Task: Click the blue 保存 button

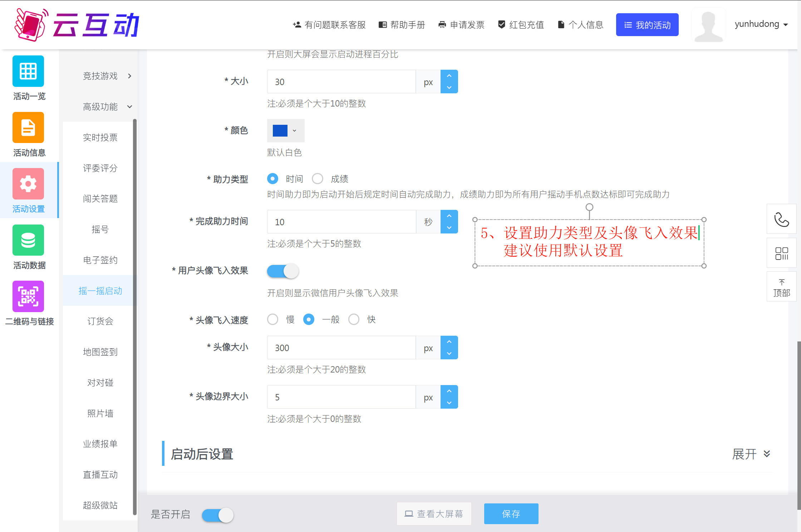Action: click(x=511, y=514)
